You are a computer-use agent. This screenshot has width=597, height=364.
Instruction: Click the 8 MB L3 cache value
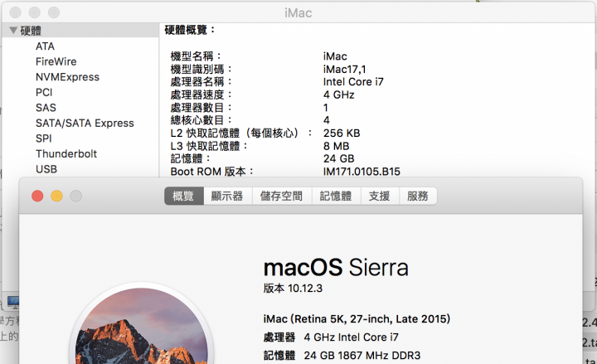336,146
